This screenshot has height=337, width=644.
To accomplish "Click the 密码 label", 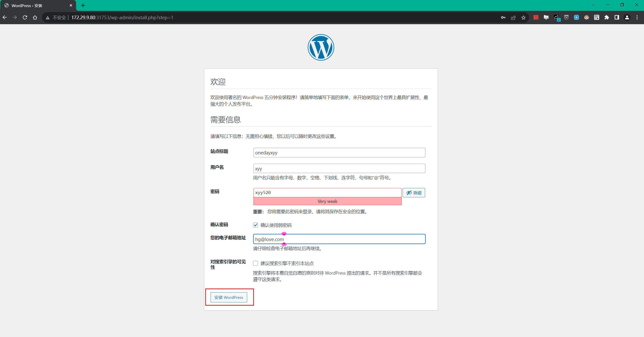I will click(215, 191).
